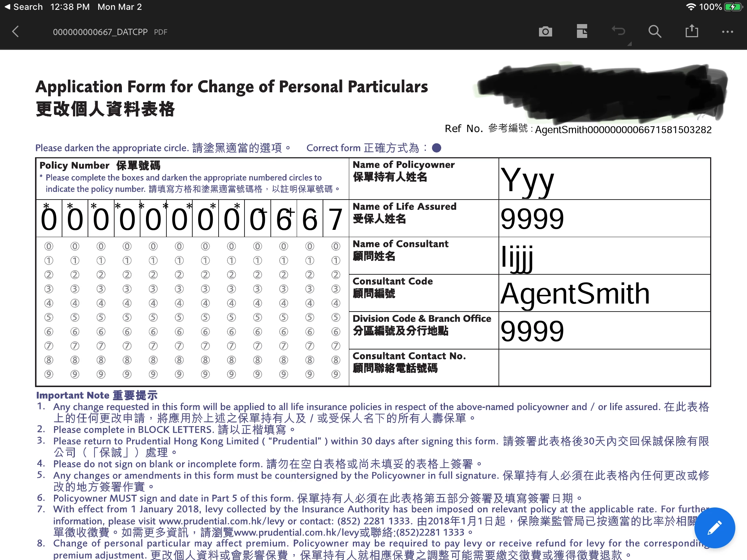Return to Search app in status bar
Screen dimensions: 747x560
tap(23, 7)
